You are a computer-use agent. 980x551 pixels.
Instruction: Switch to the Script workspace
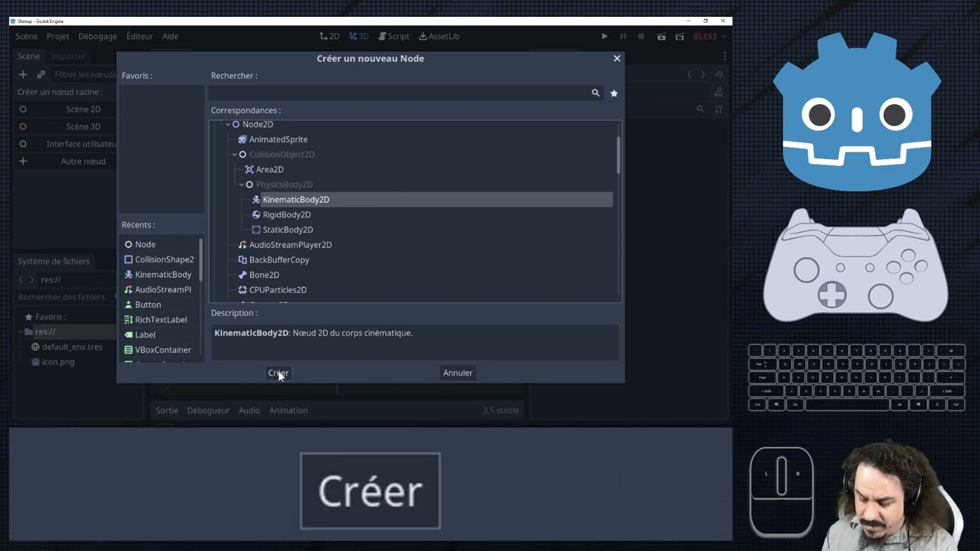[x=393, y=36]
